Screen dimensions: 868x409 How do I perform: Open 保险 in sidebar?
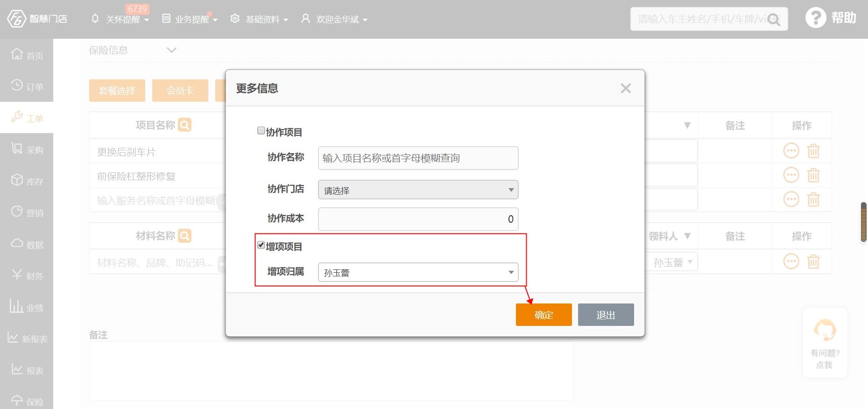click(27, 401)
